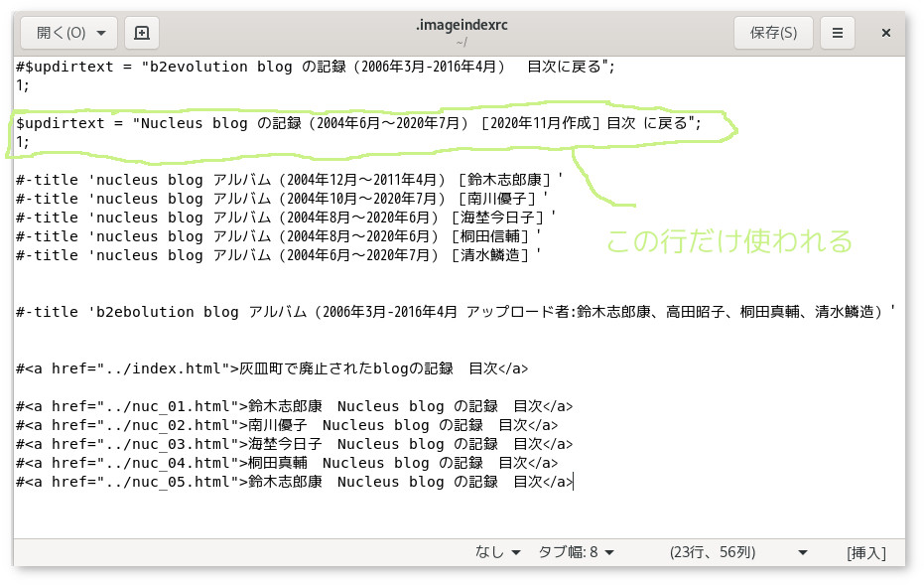924x585 pixels.
Task: Click the commented b2evolution $updirtext line
Action: tap(316, 67)
